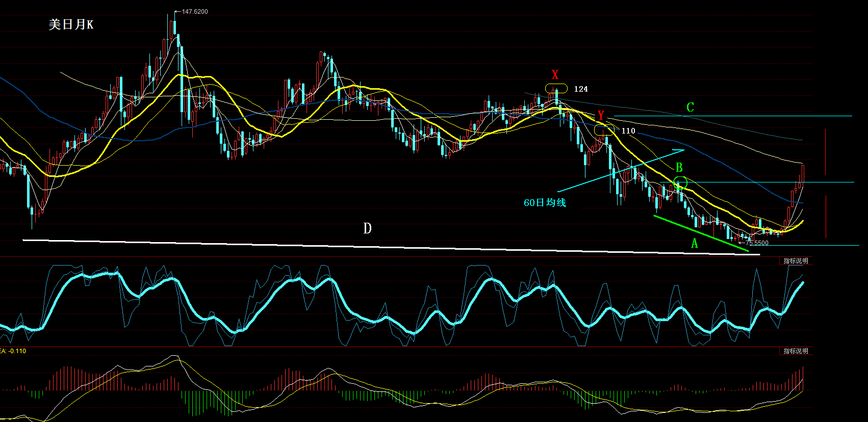Click the 美日月K chart title
This screenshot has width=868, height=422.
coord(71,24)
